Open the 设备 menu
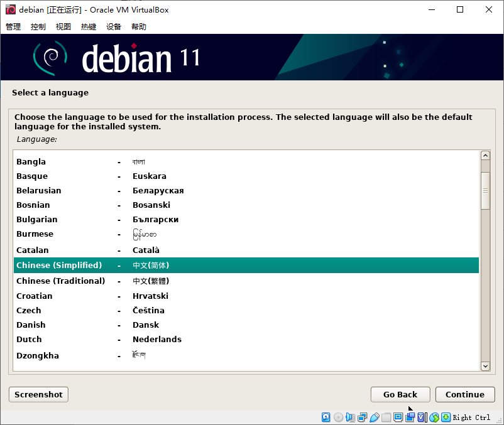 point(114,26)
